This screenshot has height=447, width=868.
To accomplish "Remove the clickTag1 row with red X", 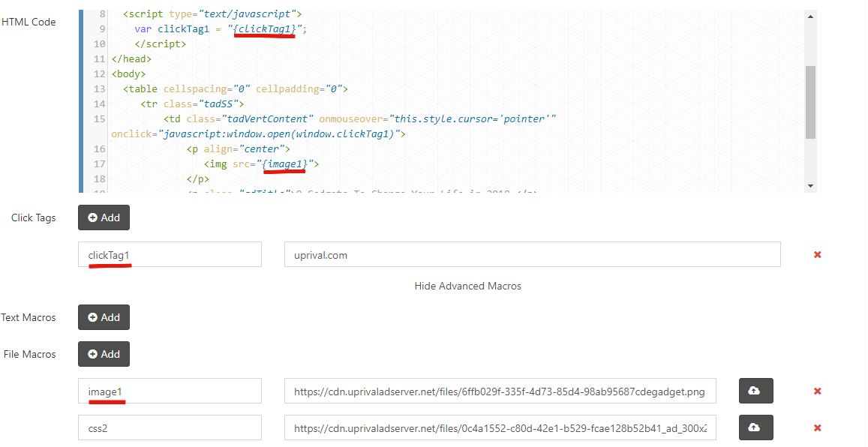I will [817, 254].
